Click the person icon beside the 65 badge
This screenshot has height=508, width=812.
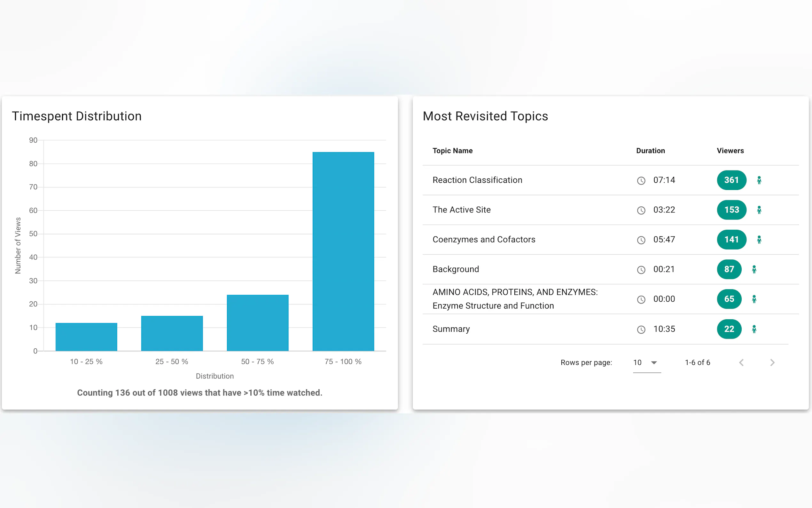[x=754, y=299]
